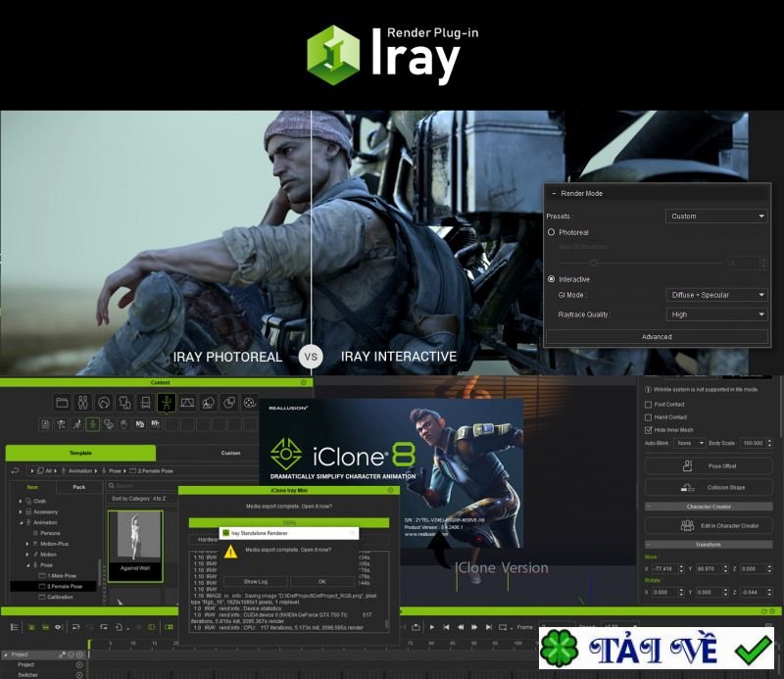Click the search magnifier icon in the Template panel
This screenshot has height=679, width=784.
(113, 485)
